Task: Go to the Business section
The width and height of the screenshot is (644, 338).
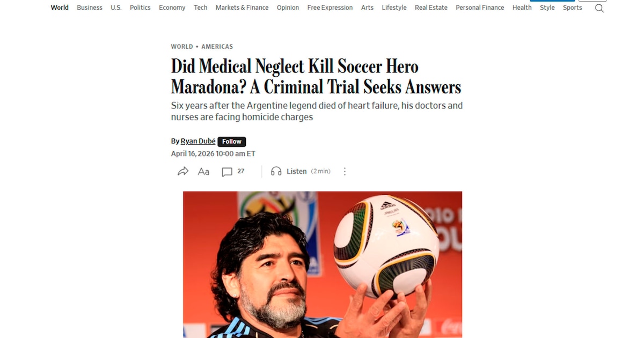Action: pos(90,8)
